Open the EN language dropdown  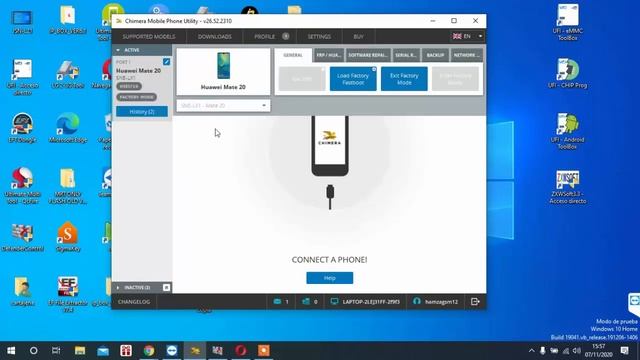tap(467, 36)
